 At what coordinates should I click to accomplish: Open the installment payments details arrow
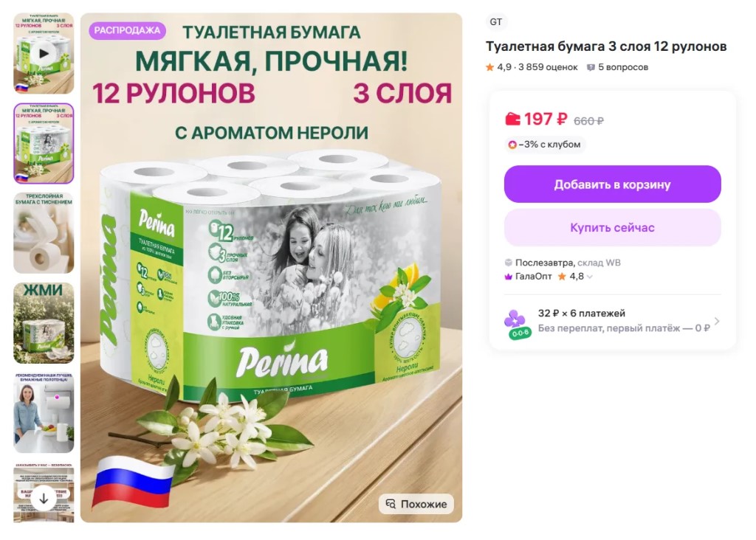717,321
